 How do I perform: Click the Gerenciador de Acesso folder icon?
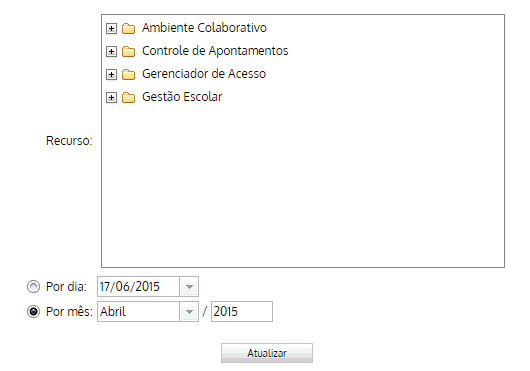coord(128,74)
